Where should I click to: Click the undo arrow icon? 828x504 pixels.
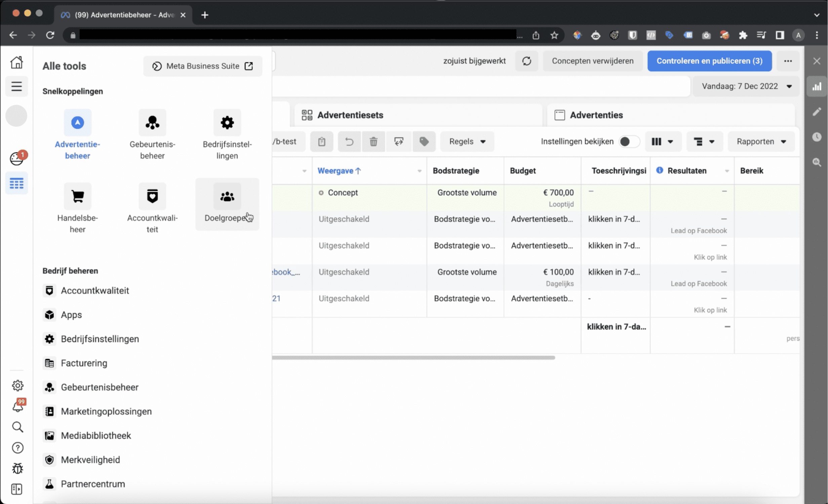pyautogui.click(x=349, y=141)
